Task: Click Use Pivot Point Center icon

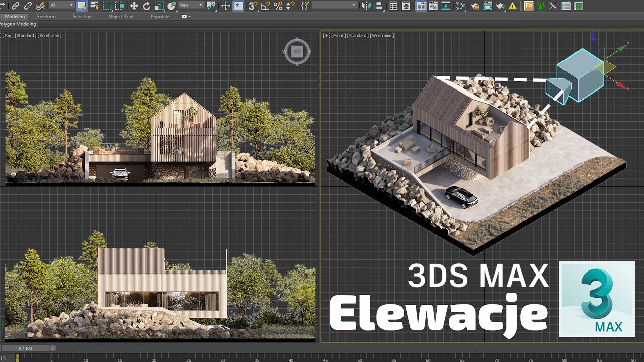Action: point(212,6)
